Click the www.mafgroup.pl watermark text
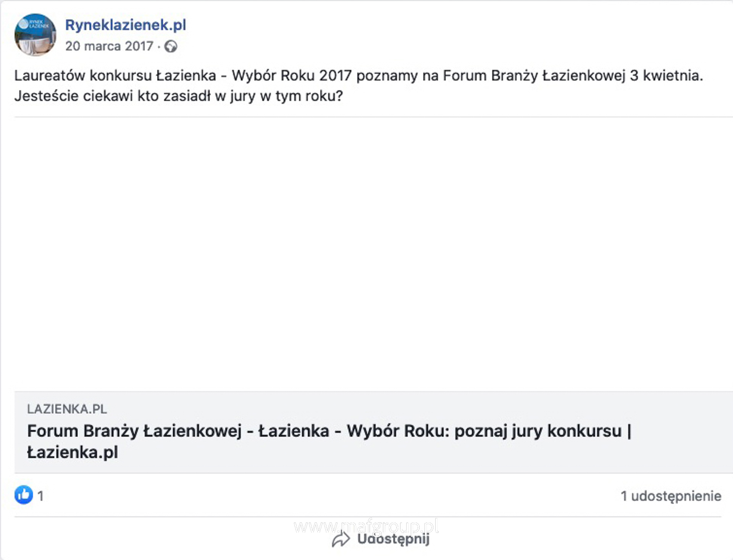The width and height of the screenshot is (733, 560). [366, 526]
